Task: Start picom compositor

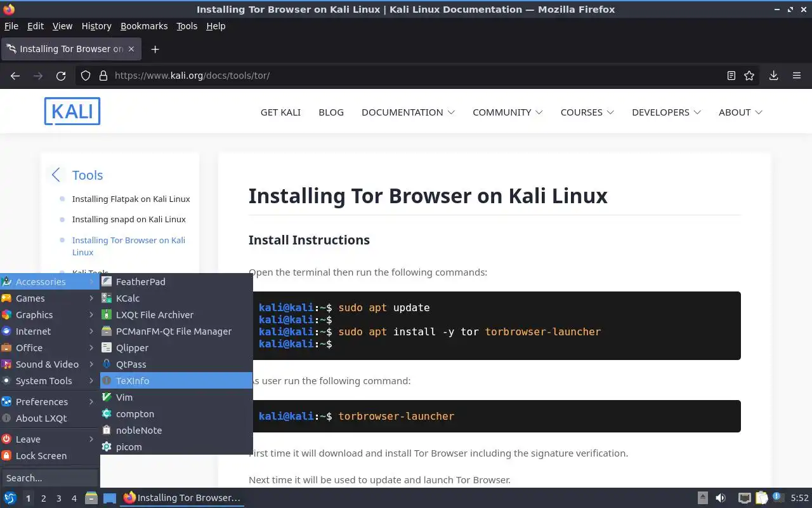Action: pyautogui.click(x=176, y=447)
